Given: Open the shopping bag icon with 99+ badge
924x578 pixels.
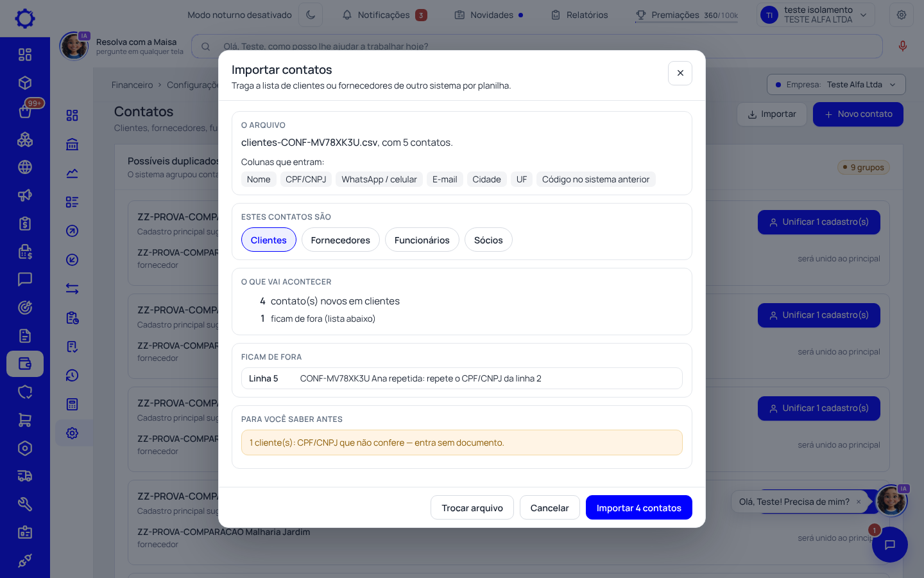Looking at the screenshot, I should point(25,111).
